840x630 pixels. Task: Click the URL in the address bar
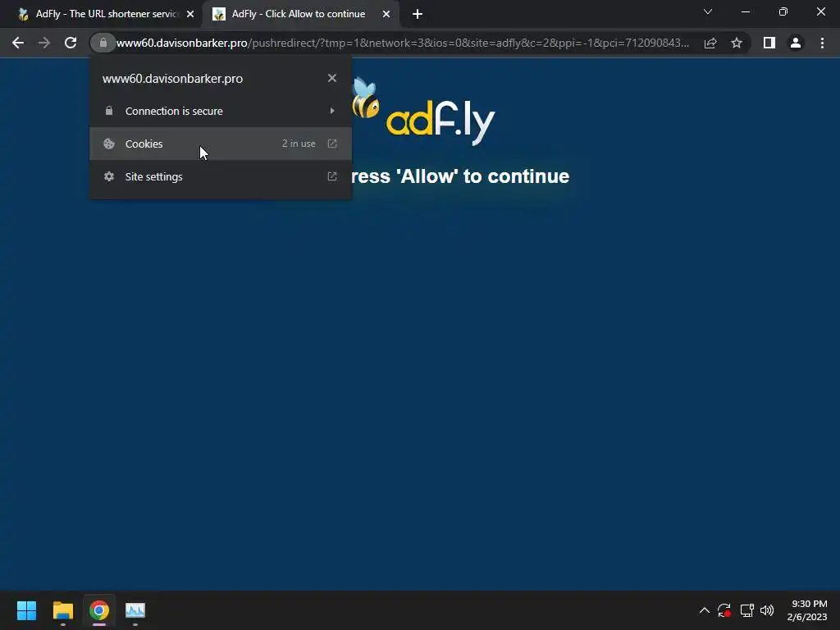[x=402, y=43]
